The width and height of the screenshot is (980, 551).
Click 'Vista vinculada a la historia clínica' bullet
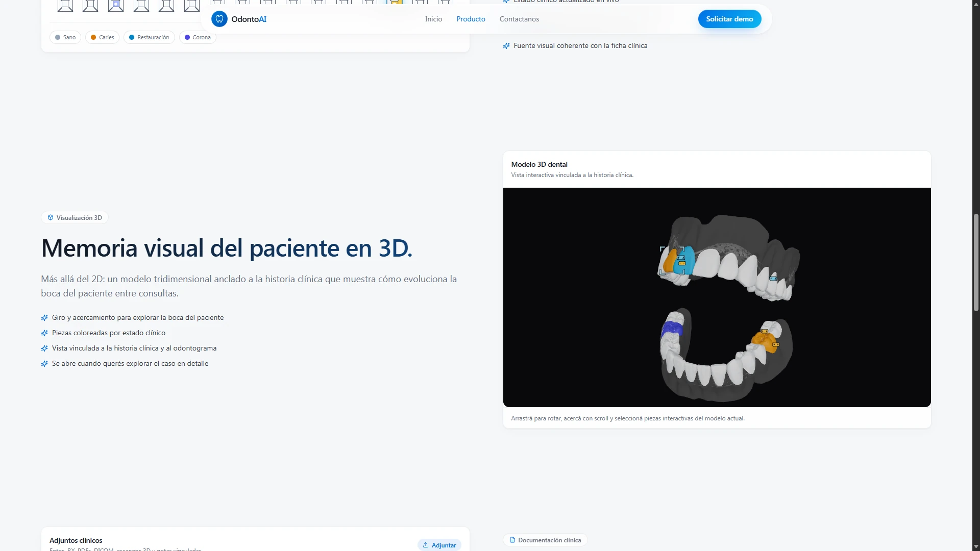pyautogui.click(x=134, y=348)
